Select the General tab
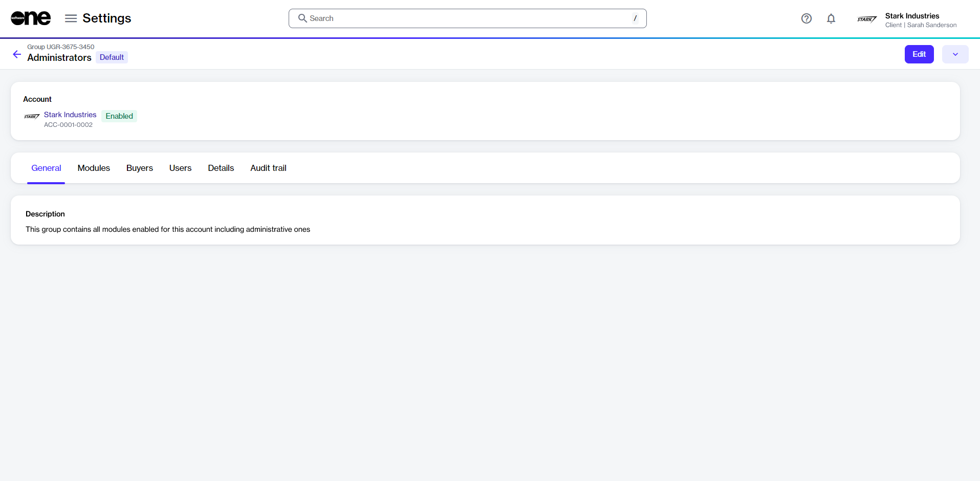 (46, 168)
